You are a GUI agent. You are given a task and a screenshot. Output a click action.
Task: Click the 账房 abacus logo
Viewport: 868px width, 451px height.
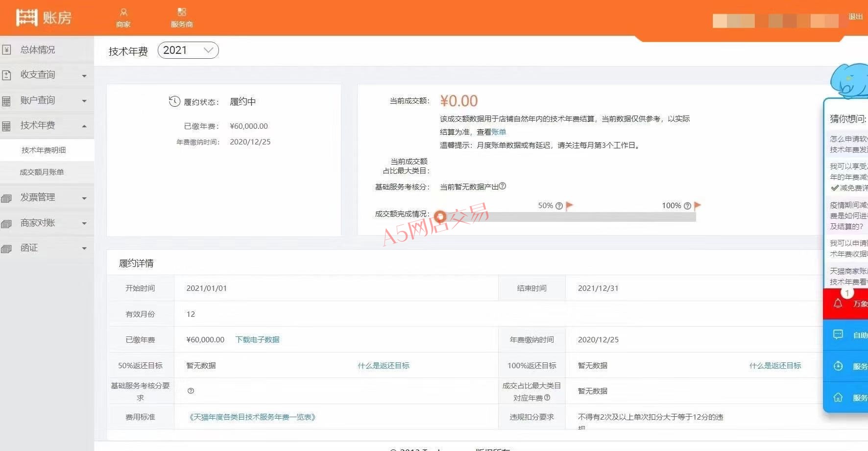[27, 18]
